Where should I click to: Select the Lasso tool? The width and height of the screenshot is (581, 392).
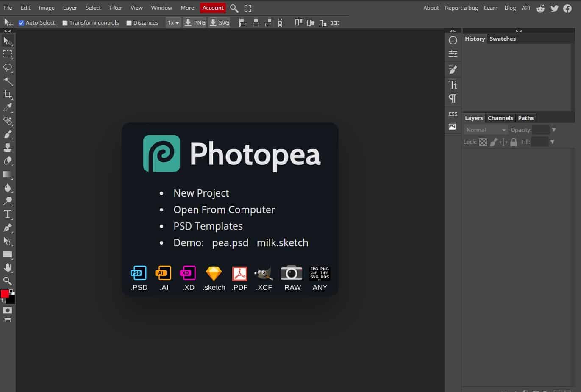8,68
